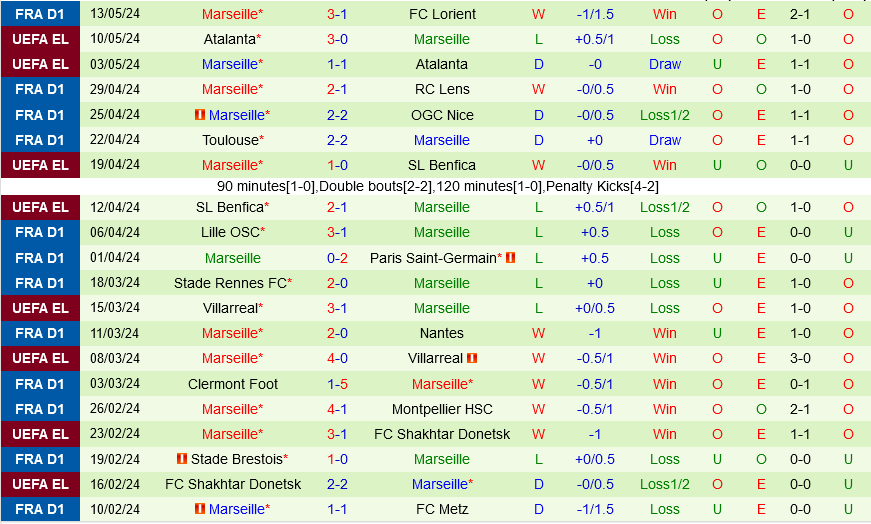Viewport: 871px width, 524px height.
Task: Open the FC Metz team link
Action: click(x=442, y=509)
